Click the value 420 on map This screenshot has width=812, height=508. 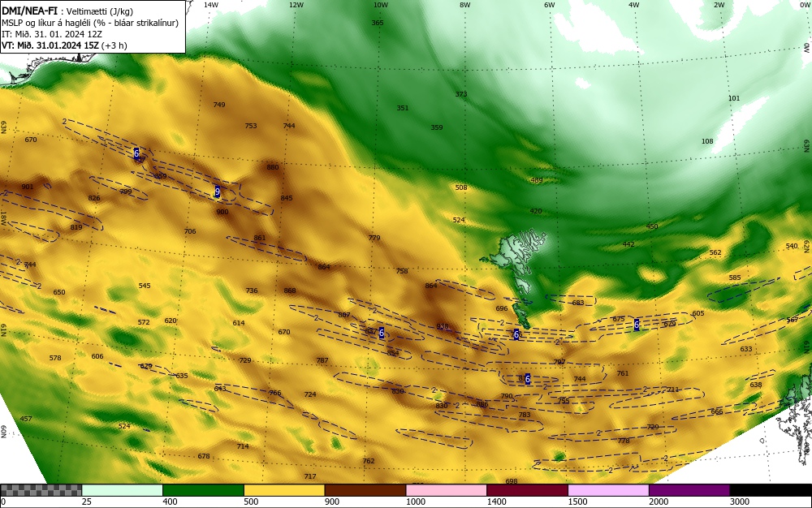tap(535, 211)
